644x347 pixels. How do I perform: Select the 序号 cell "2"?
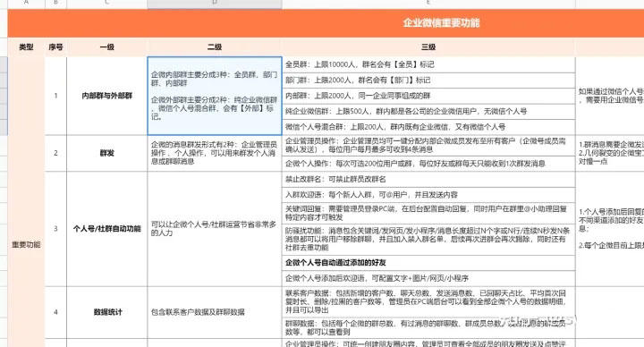[55, 153]
